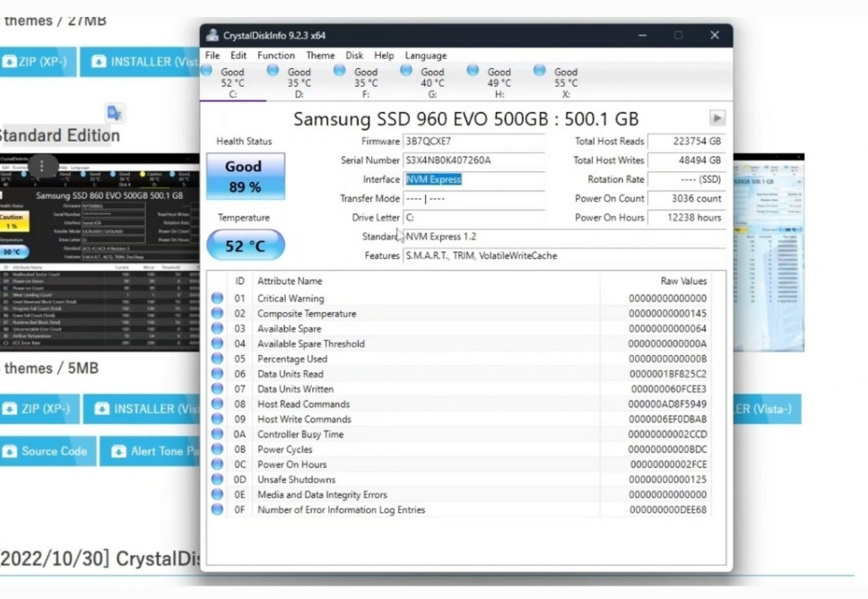Click the Source Code download button
Image resolution: width=868 pixels, height=599 pixels.
point(47,451)
